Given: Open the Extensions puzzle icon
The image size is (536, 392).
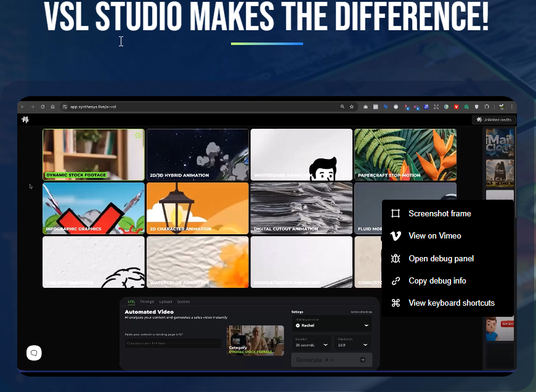Looking at the screenshot, I should click(x=487, y=107).
